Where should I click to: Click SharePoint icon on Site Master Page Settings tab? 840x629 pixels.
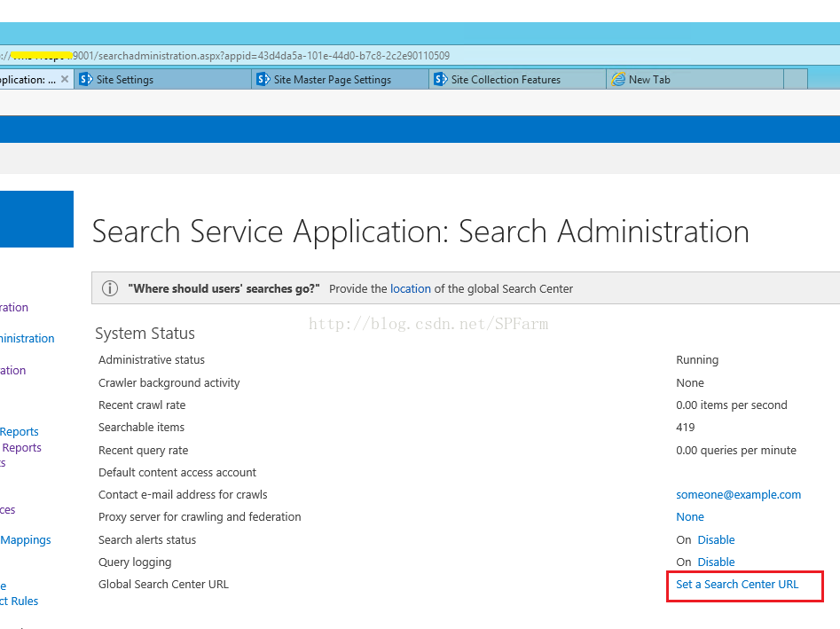point(263,79)
